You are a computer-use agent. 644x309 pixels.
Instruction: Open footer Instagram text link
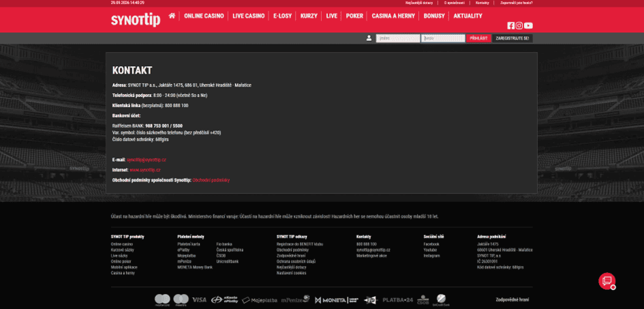click(431, 256)
